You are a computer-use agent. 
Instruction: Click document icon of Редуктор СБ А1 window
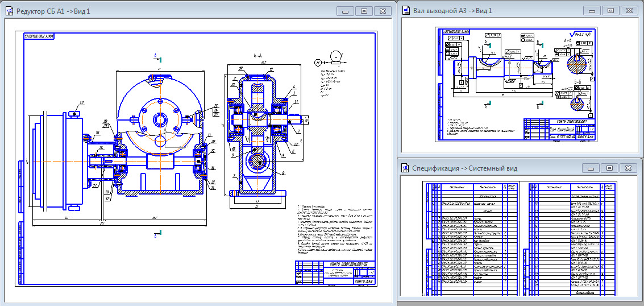click(9, 11)
